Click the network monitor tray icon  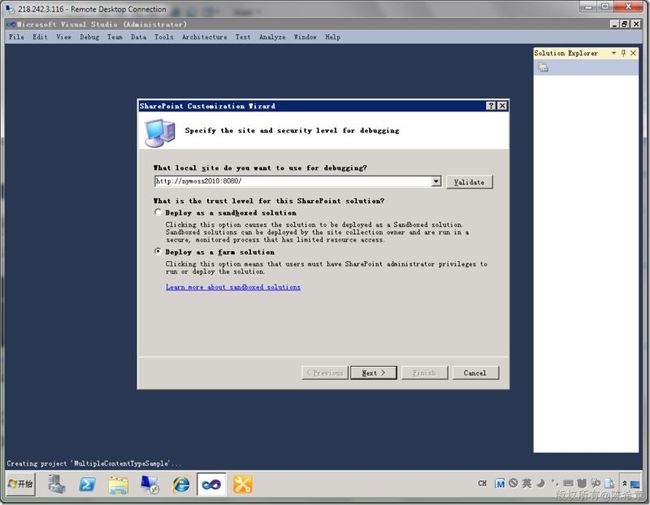(635, 484)
